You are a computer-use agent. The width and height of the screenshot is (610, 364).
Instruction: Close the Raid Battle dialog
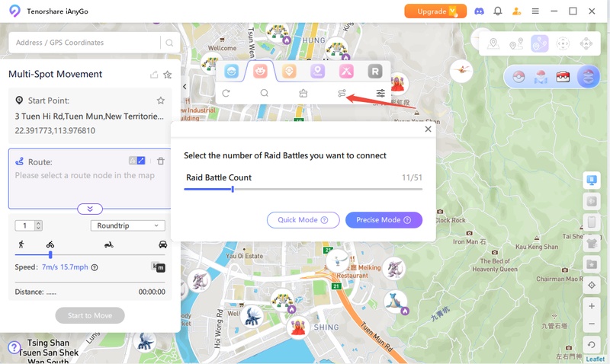(428, 129)
